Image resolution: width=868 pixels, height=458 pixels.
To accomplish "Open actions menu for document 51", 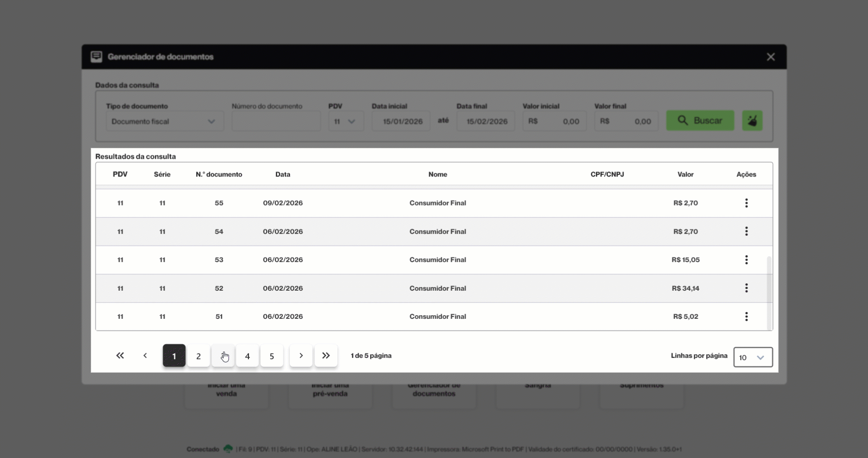I will tap(746, 317).
